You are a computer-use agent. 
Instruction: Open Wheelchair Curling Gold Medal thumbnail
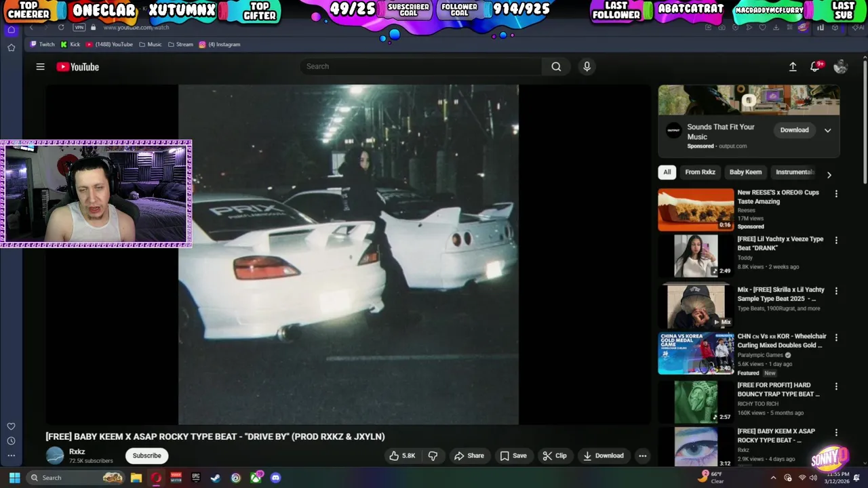[696, 353]
